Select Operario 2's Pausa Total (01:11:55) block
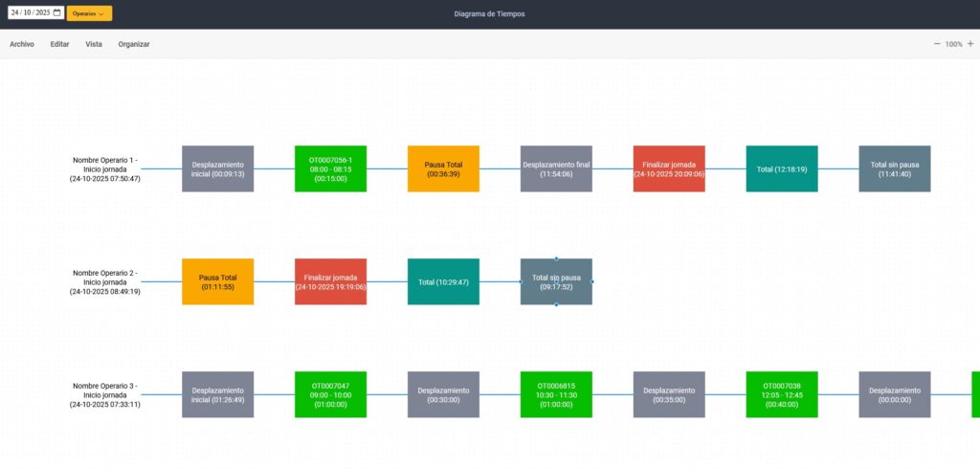This screenshot has height=469, width=980. pyautogui.click(x=217, y=281)
